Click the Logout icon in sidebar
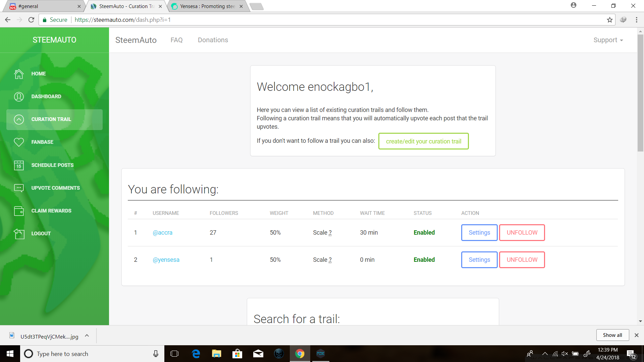 click(19, 234)
